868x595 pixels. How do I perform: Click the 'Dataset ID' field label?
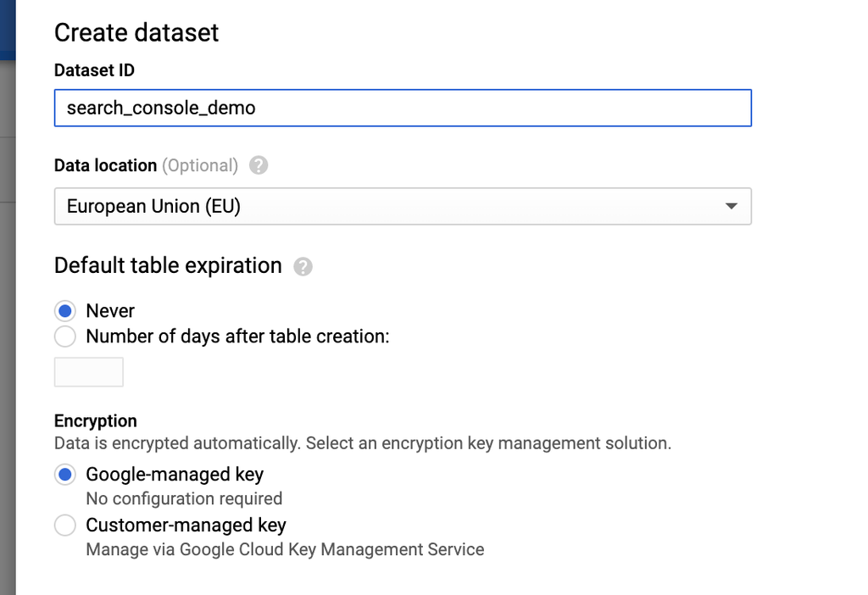coord(94,70)
